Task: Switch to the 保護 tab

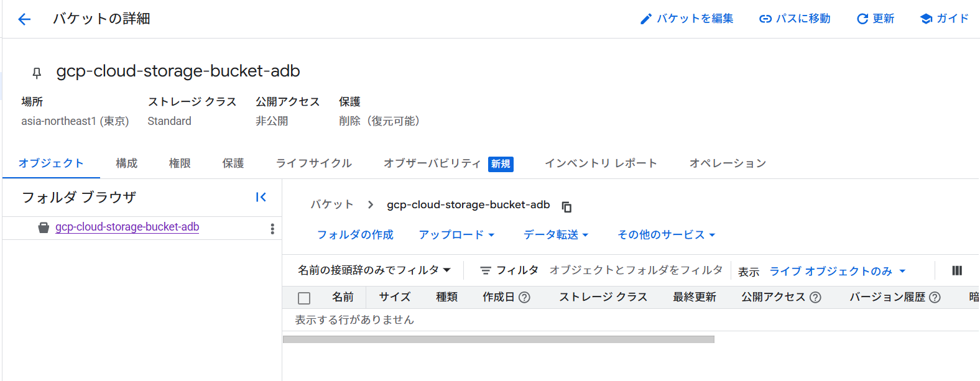Action: tap(233, 163)
